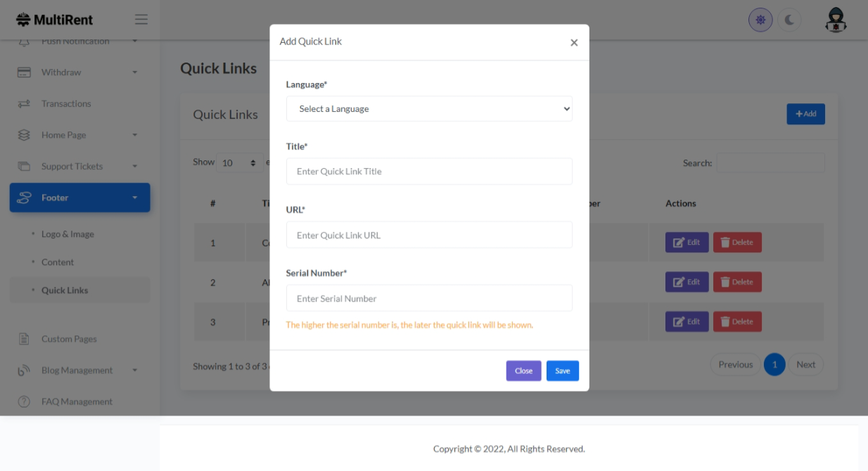Click the FAQ Management question icon
The image size is (868, 471).
click(x=24, y=401)
